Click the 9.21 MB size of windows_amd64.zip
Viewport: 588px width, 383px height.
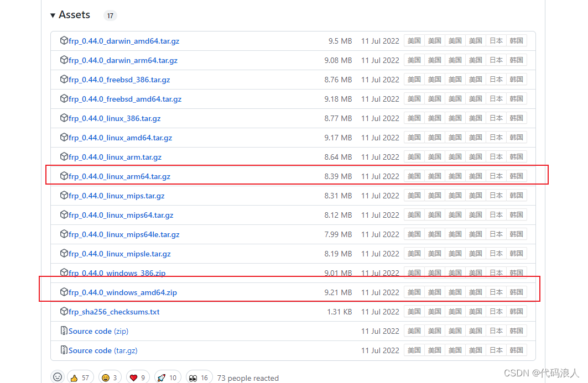click(338, 293)
